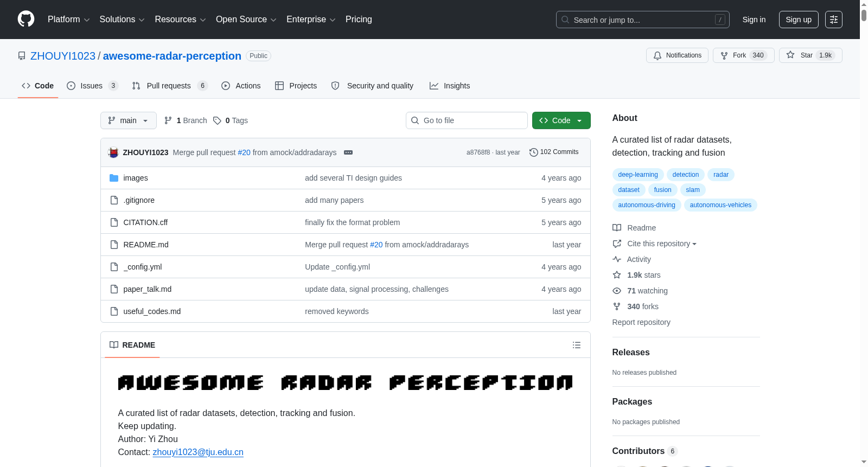Select the detection topic tag
This screenshot has width=868, height=467.
686,175
